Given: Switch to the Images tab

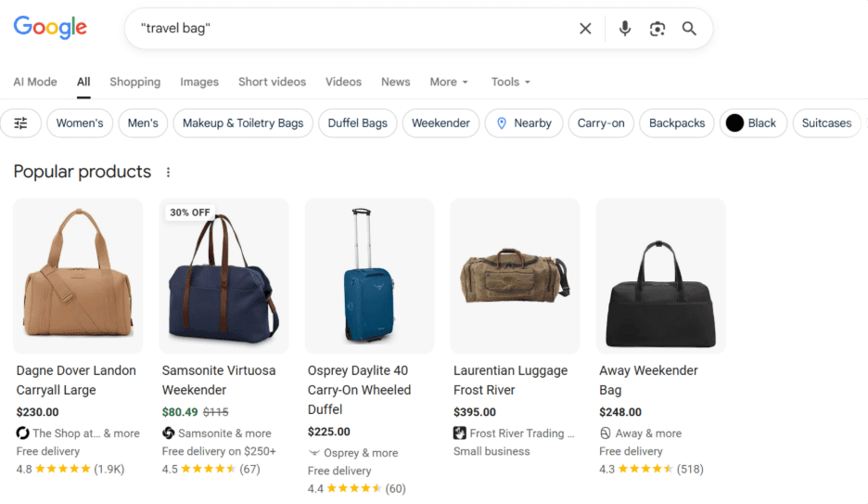Looking at the screenshot, I should pos(199,82).
